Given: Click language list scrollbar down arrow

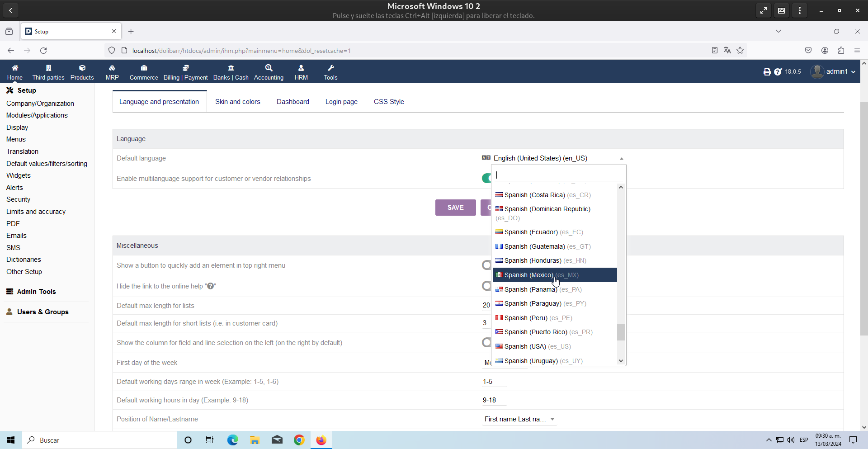Looking at the screenshot, I should tap(621, 361).
